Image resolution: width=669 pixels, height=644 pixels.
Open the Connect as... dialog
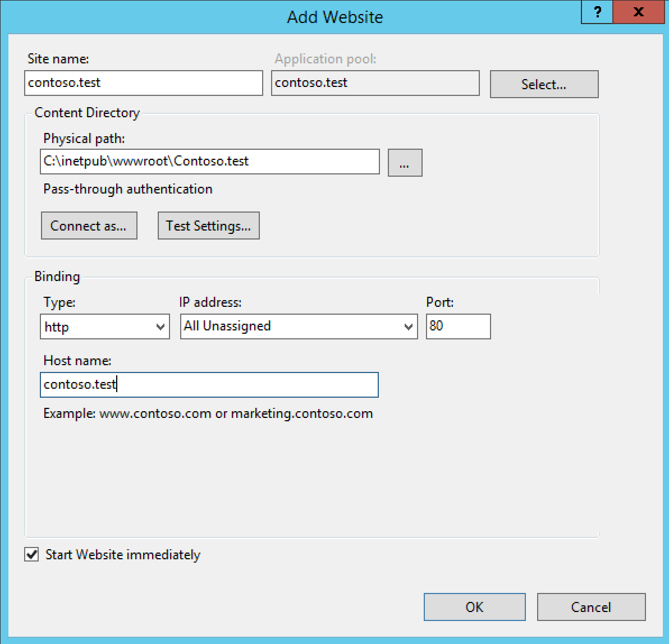click(x=89, y=226)
